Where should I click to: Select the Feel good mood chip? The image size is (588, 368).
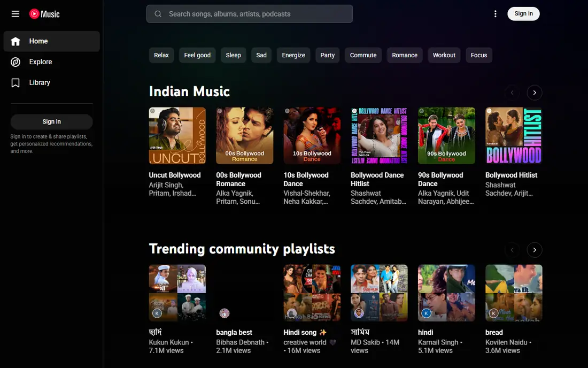pyautogui.click(x=197, y=55)
